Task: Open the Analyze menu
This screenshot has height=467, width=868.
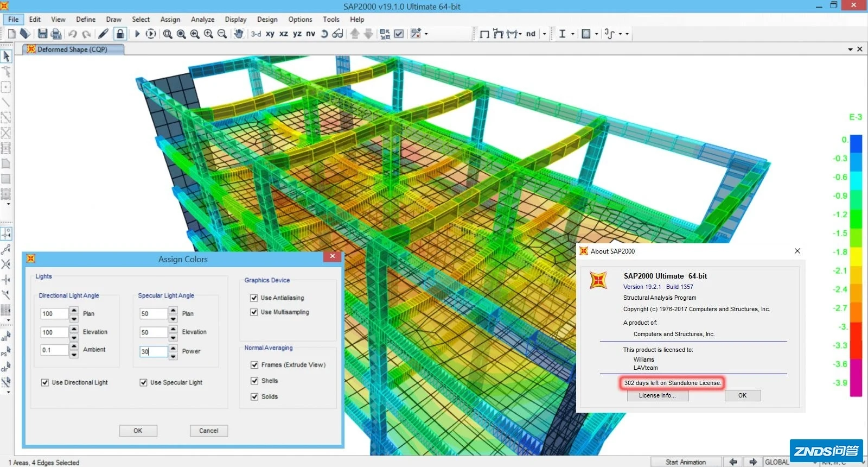Action: tap(202, 19)
